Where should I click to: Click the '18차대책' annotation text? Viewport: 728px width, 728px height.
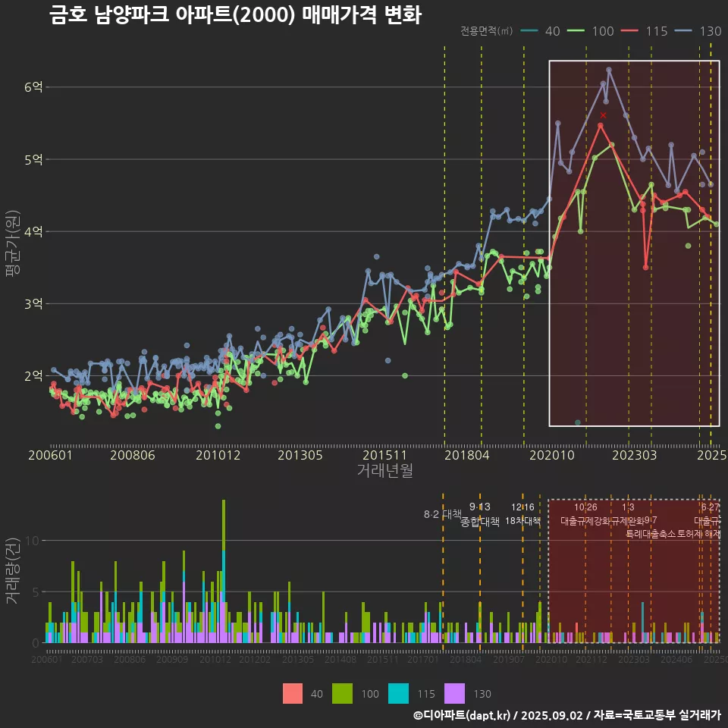[x=522, y=520]
